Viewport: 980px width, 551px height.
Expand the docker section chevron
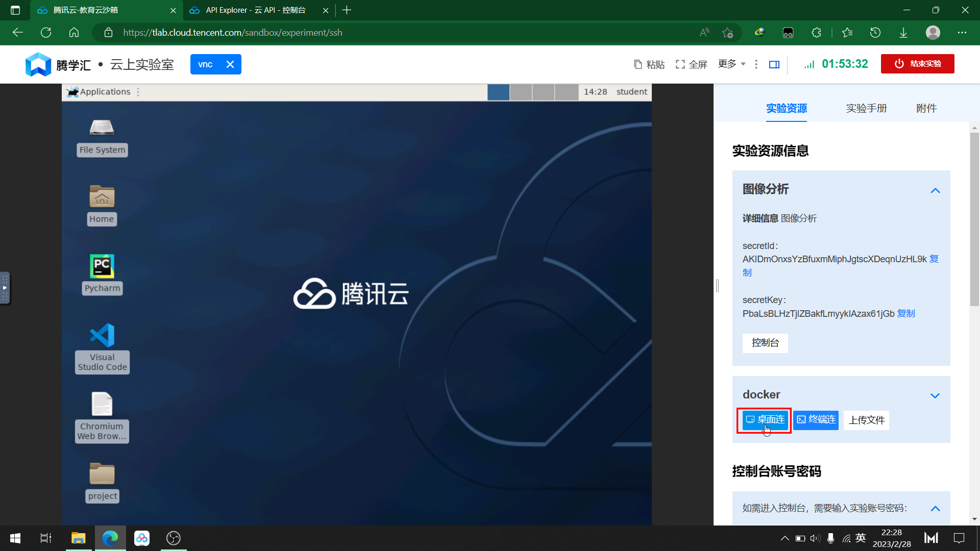click(x=935, y=395)
